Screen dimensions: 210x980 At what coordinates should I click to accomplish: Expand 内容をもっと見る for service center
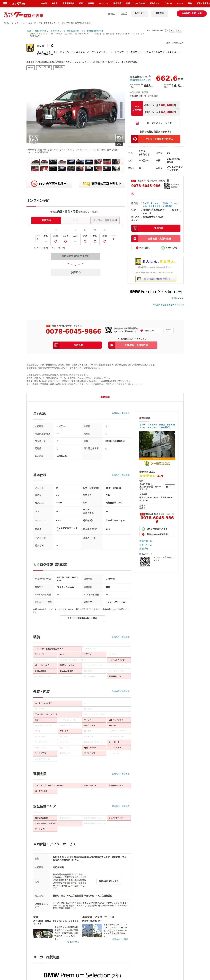[x=120, y=939]
